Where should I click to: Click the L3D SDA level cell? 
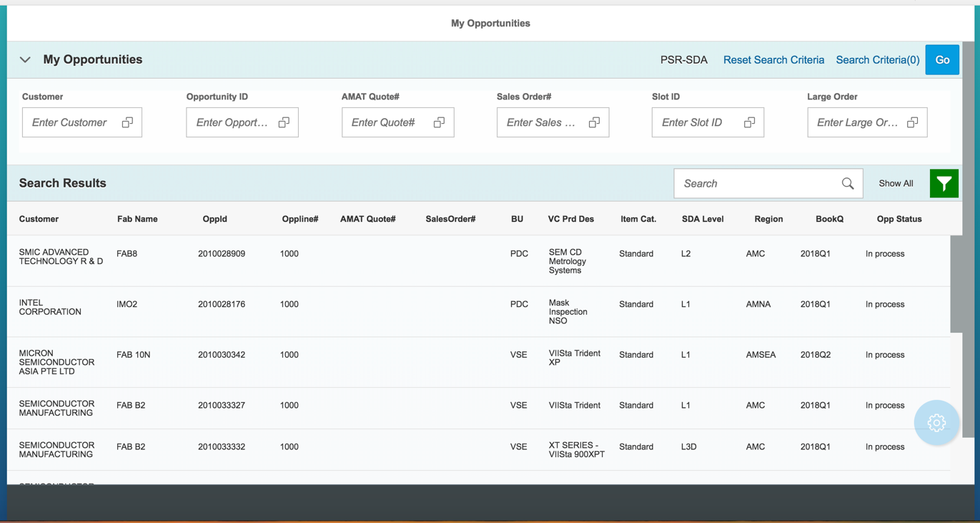tap(689, 446)
